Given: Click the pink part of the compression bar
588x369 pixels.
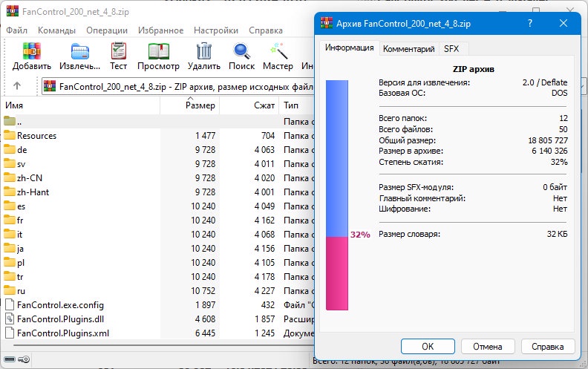Looking at the screenshot, I should pos(337,273).
